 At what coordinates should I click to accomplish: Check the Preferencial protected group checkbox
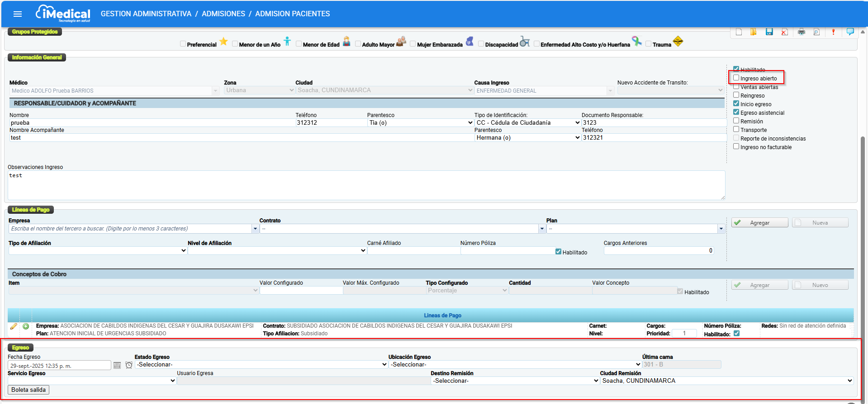point(183,44)
